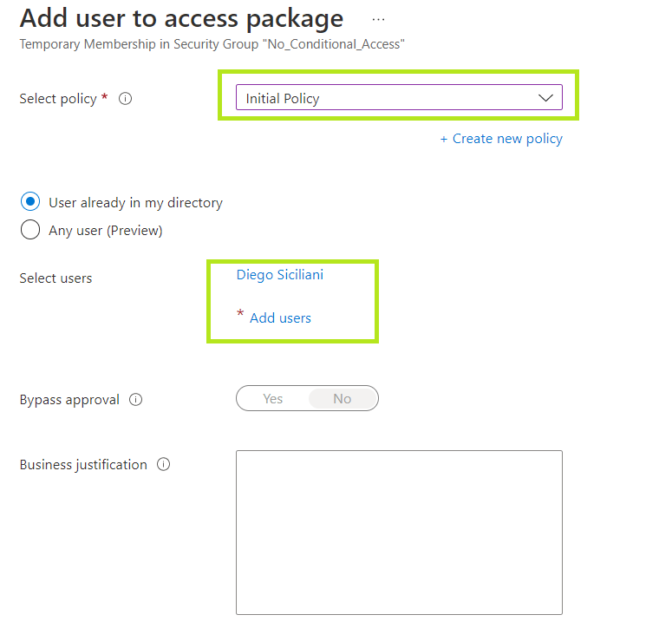Click the info icon beside Bypass approval
The width and height of the screenshot is (672, 628).
135,400
